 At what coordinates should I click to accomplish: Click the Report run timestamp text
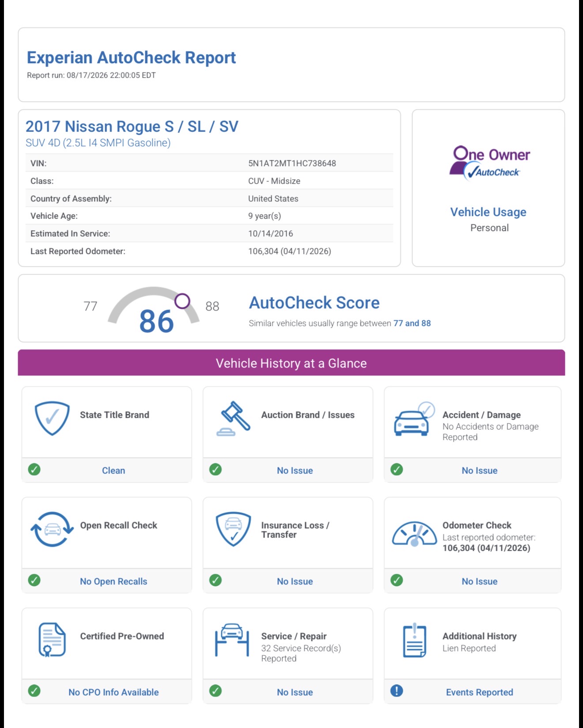(91, 75)
